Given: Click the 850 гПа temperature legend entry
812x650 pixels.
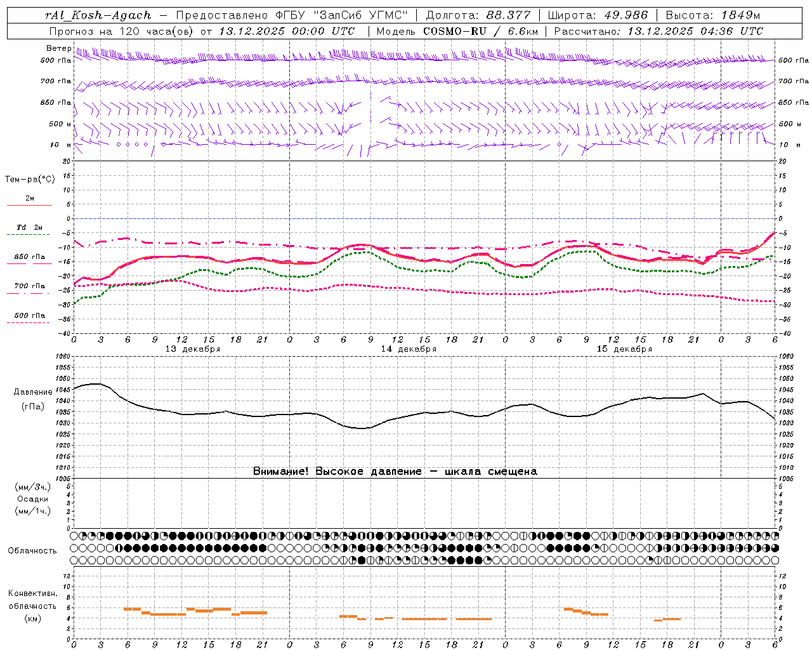Looking at the screenshot, I should click(29, 257).
